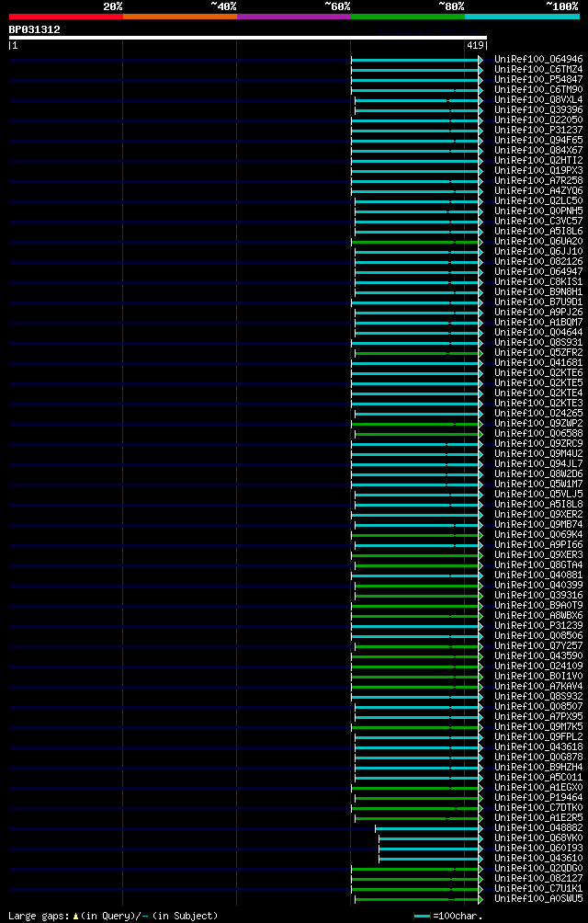
Task: Click the green alignment bar for UniRef100_Q5ZFR2
Action: click(417, 353)
